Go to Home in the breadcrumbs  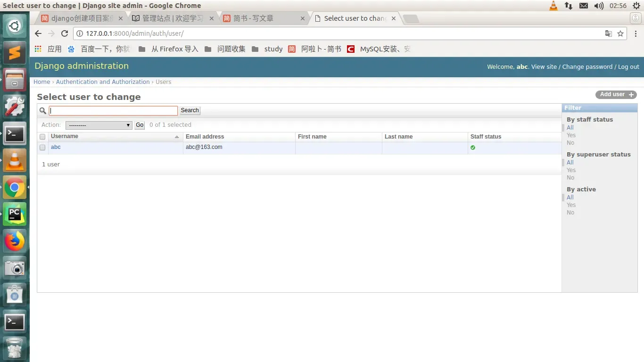pos(41,82)
